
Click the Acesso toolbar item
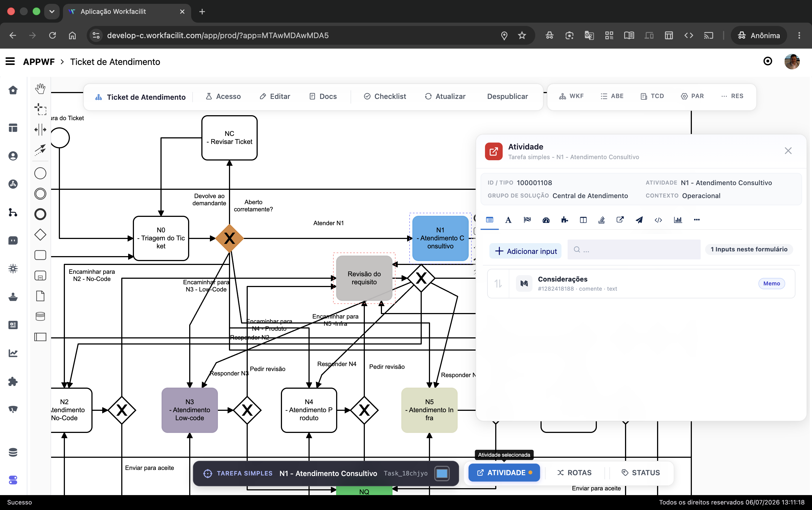[223, 96]
